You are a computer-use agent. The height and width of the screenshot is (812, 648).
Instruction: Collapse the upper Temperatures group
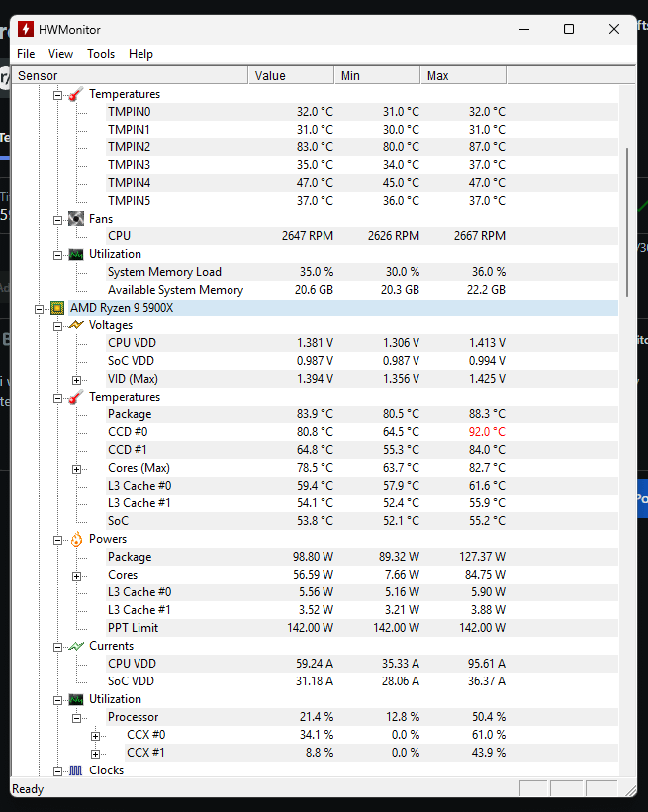click(x=58, y=95)
